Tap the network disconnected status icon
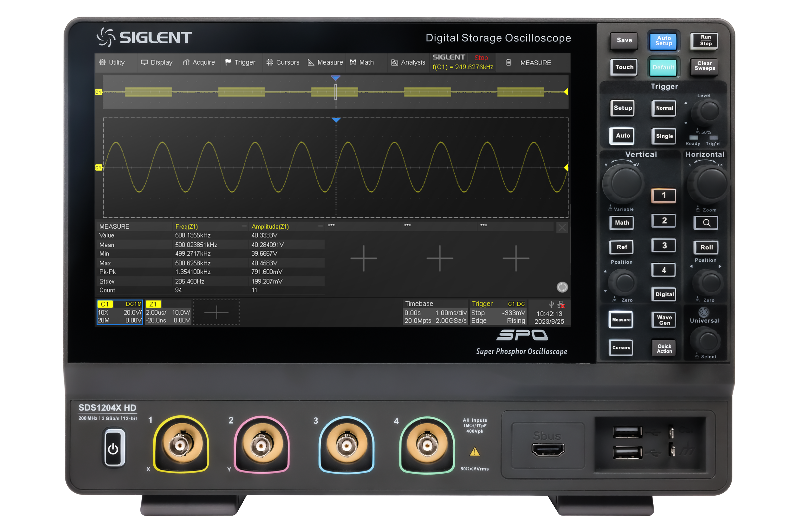The height and width of the screenshot is (532, 798). point(561,304)
